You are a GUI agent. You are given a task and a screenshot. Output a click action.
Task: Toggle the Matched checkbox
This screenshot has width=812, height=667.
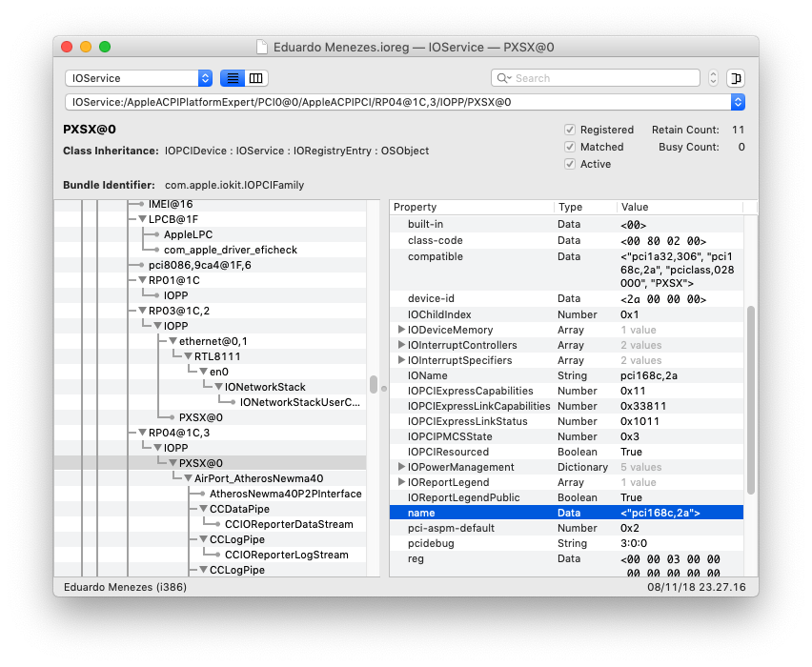[x=570, y=147]
